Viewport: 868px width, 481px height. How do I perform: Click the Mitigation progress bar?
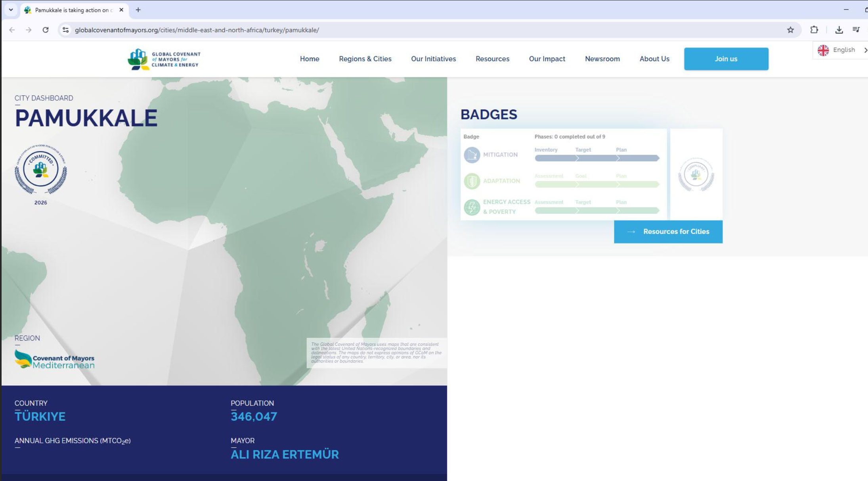(x=597, y=158)
